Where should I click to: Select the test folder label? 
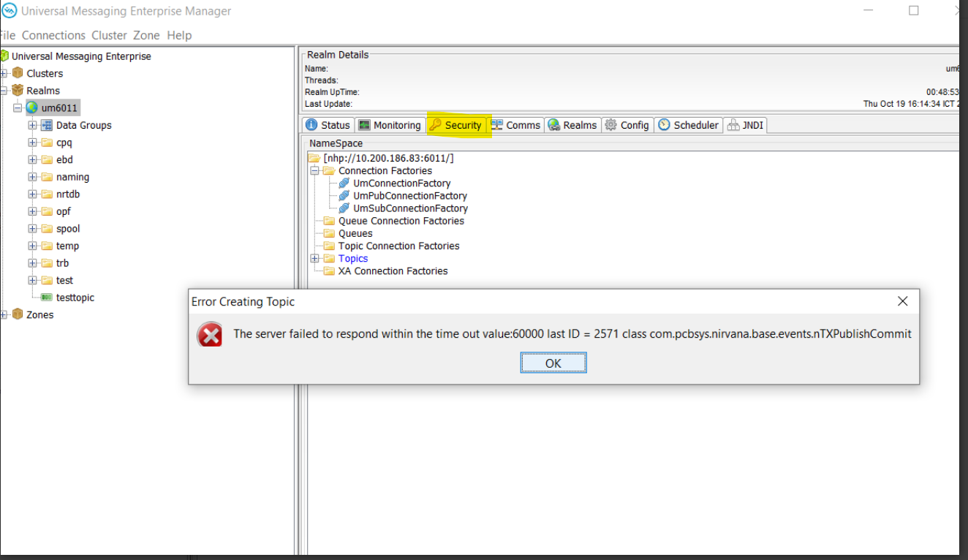coord(64,280)
